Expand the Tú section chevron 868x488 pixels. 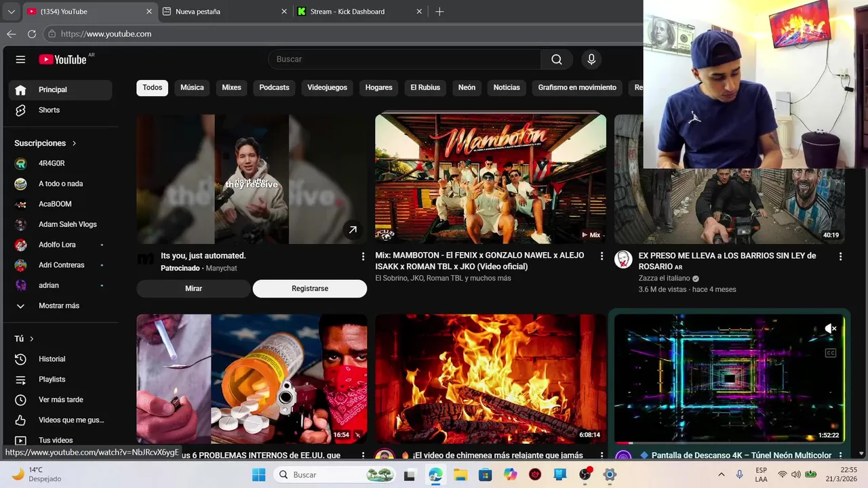click(31, 339)
